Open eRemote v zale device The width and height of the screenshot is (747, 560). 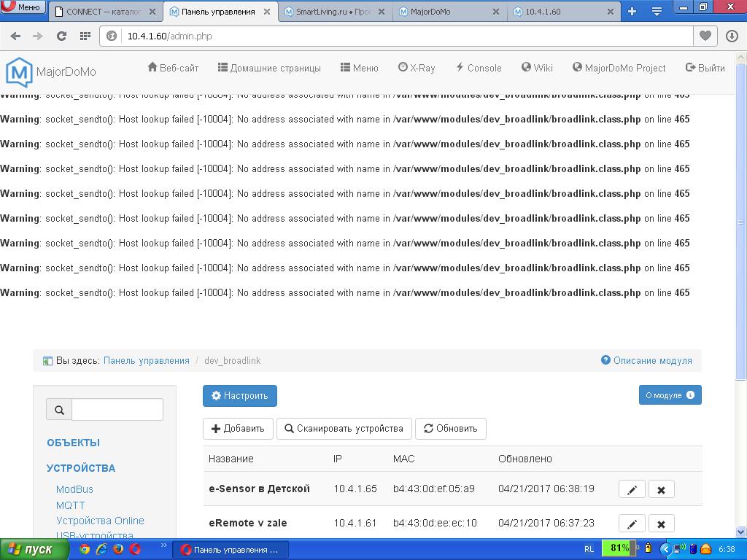pyautogui.click(x=248, y=523)
